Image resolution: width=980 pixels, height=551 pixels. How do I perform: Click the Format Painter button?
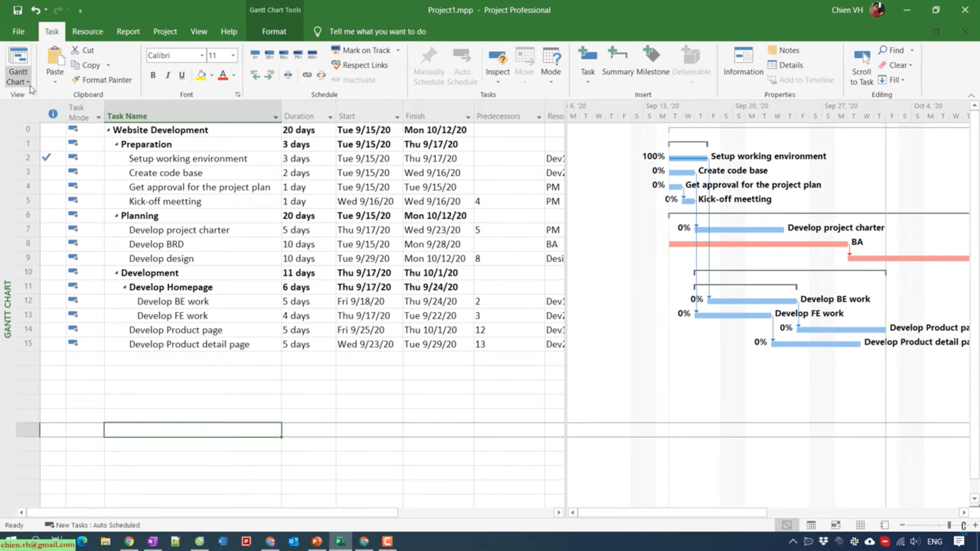pos(102,80)
